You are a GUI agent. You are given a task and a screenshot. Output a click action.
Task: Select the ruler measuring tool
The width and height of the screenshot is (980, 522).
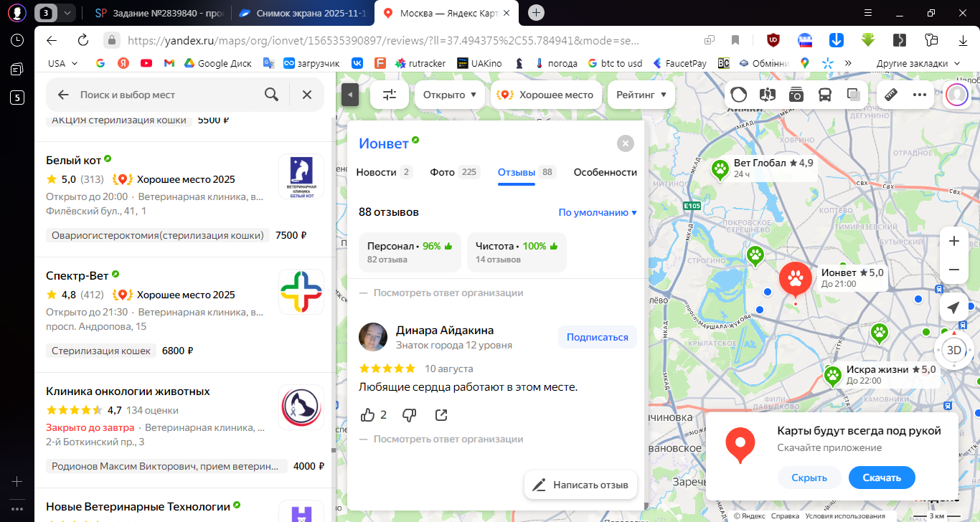coord(892,94)
